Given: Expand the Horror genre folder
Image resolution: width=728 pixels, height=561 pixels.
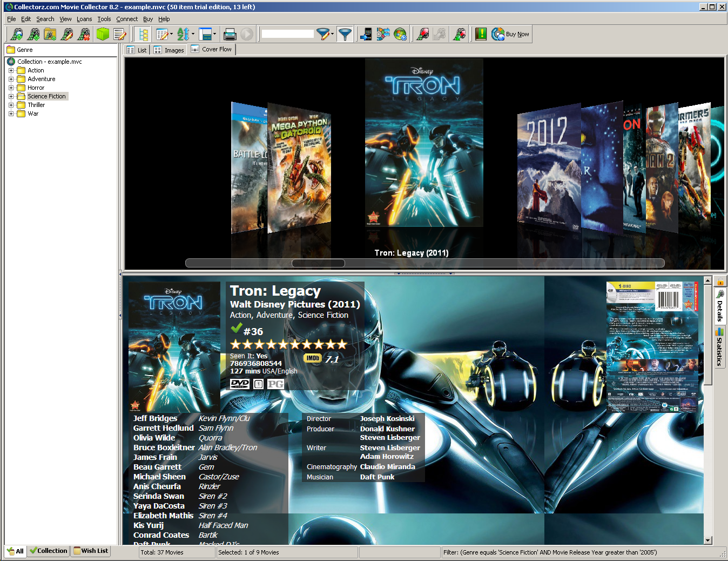Looking at the screenshot, I should click(11, 88).
